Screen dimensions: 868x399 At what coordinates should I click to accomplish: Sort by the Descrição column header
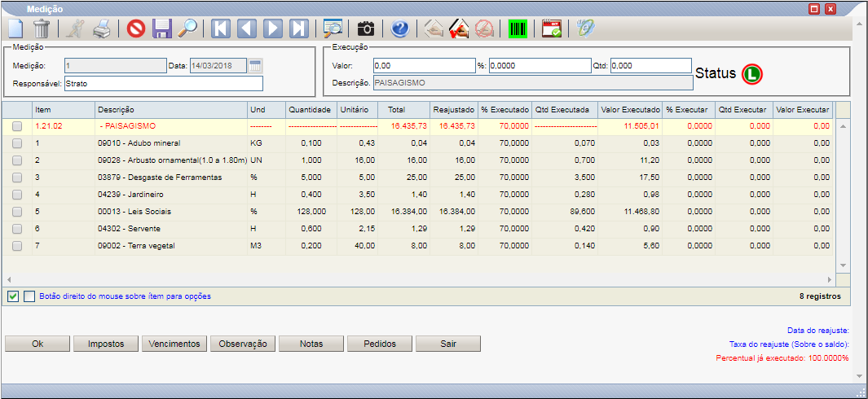170,110
